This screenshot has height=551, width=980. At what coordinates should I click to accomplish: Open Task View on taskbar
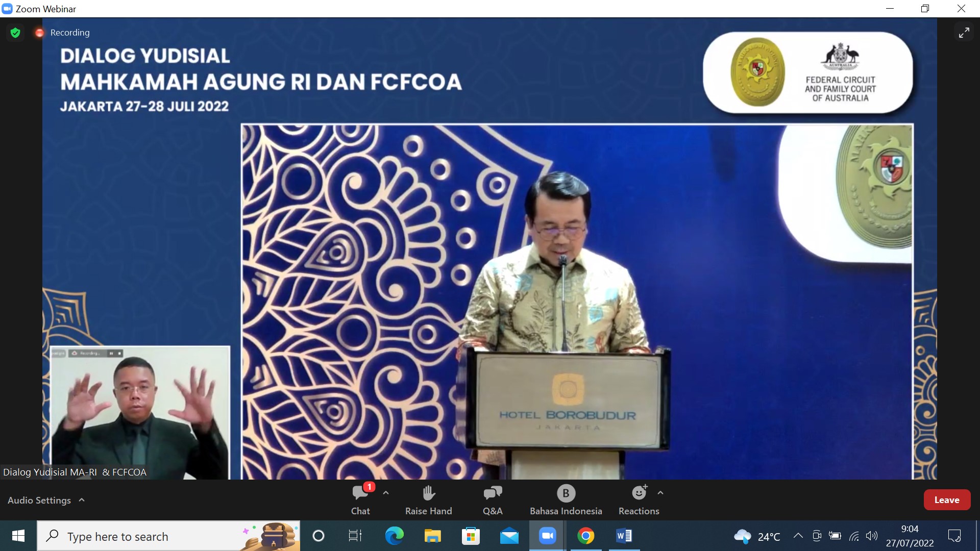click(x=355, y=536)
